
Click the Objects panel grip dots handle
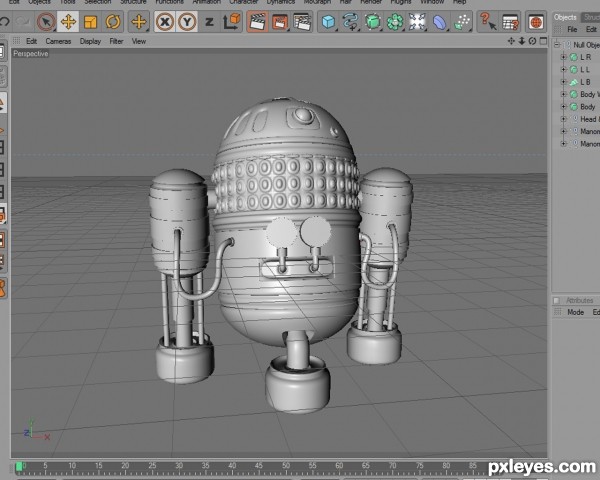(558, 29)
